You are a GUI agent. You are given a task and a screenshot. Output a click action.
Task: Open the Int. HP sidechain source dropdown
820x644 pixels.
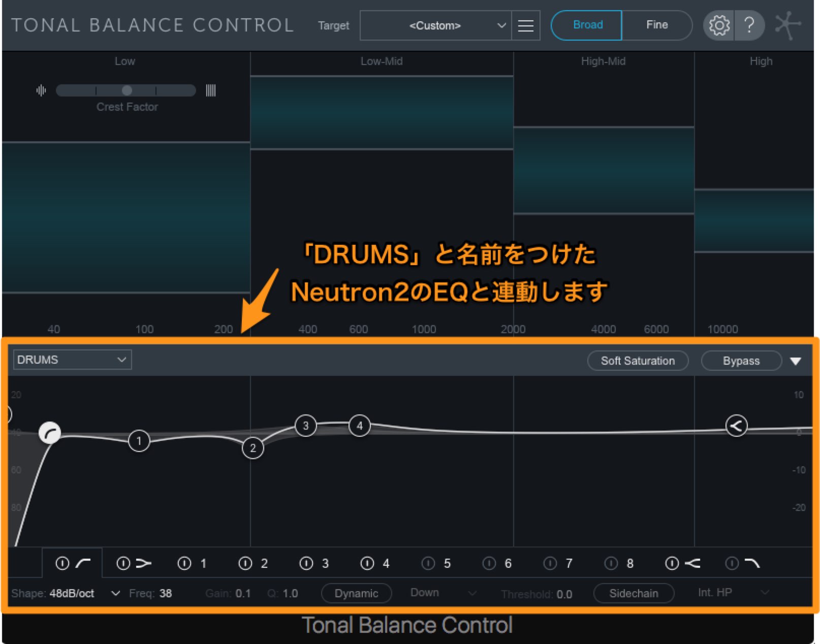(x=733, y=592)
